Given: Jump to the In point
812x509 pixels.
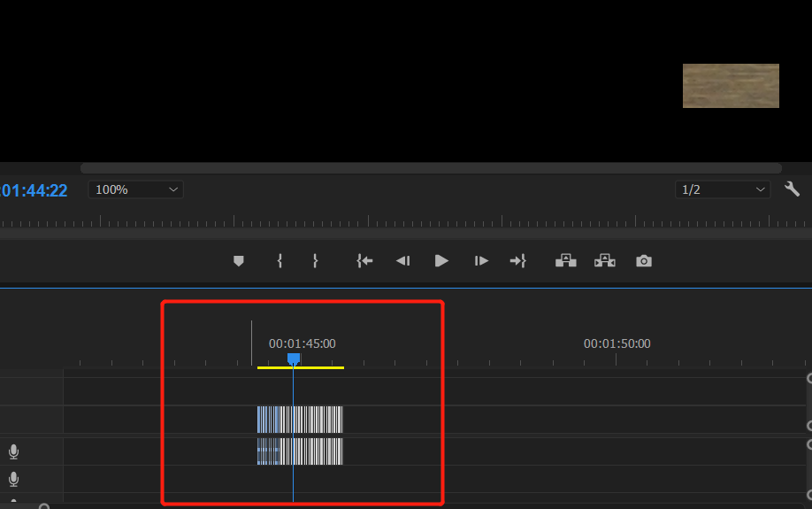Looking at the screenshot, I should 364,261.
